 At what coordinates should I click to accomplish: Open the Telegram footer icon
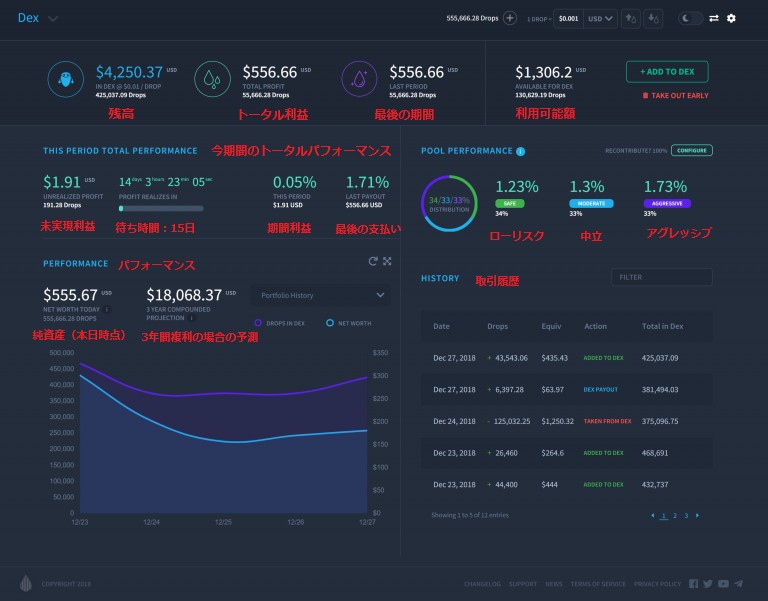(x=738, y=584)
